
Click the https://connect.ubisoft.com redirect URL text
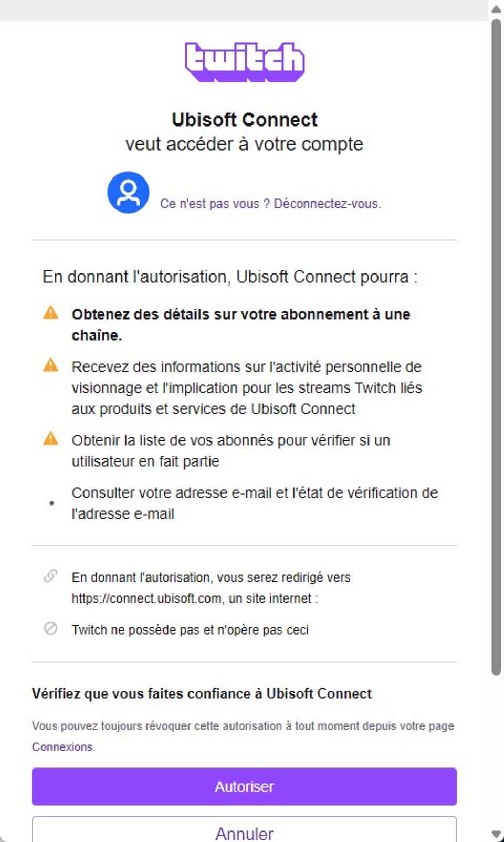point(146,598)
